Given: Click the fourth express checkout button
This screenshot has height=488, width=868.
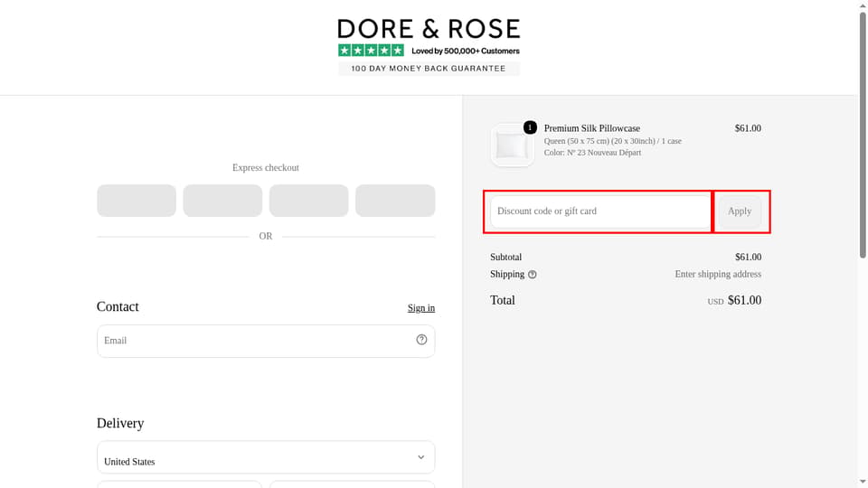Looking at the screenshot, I should [395, 201].
